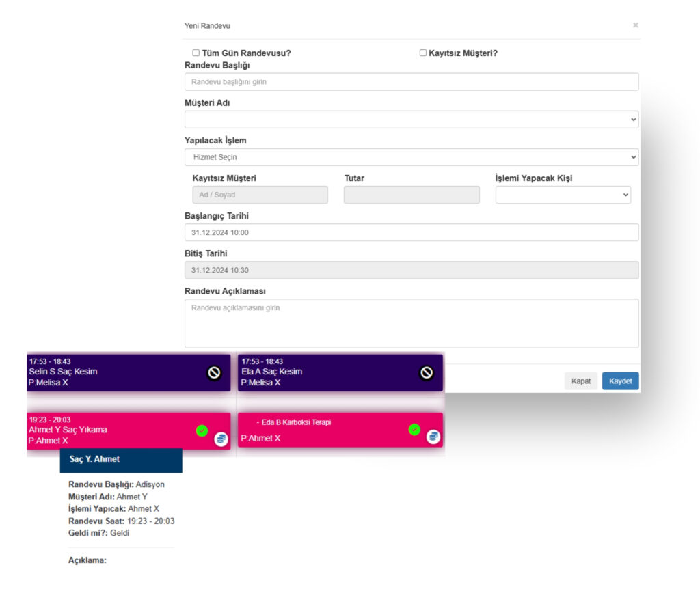Focus the Randevu Açıklaması text area
This screenshot has width=700, height=591.
pos(411,322)
